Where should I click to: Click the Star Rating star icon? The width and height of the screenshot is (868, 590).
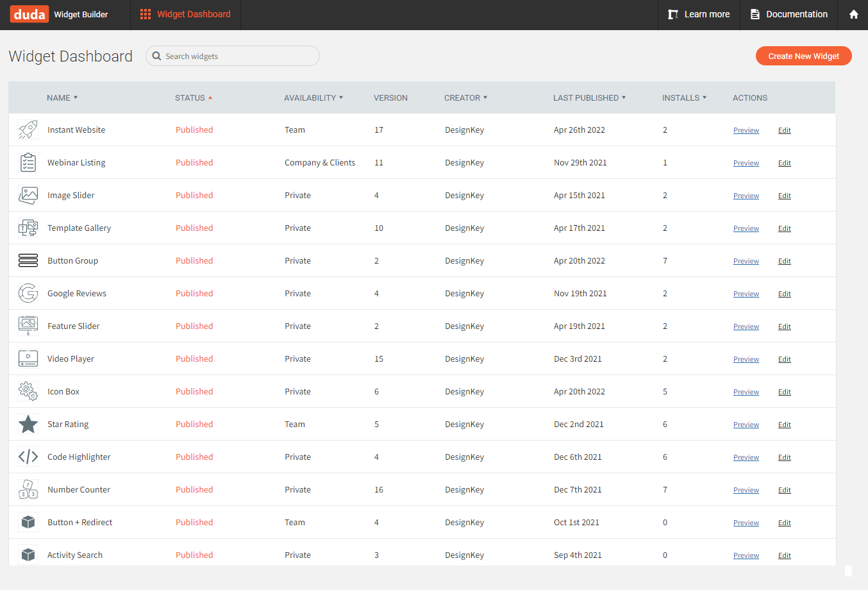[x=28, y=424]
